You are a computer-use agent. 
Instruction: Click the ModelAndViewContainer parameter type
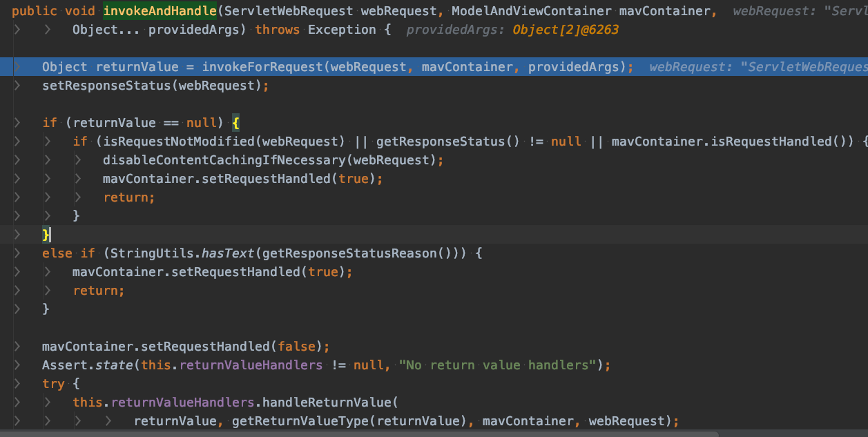(531, 11)
